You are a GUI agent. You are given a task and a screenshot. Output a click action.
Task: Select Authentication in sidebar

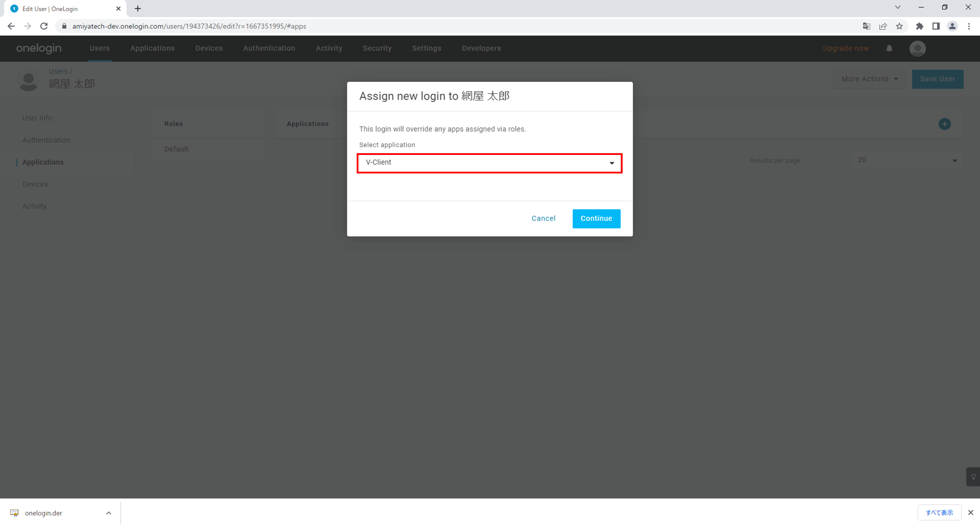tap(46, 140)
